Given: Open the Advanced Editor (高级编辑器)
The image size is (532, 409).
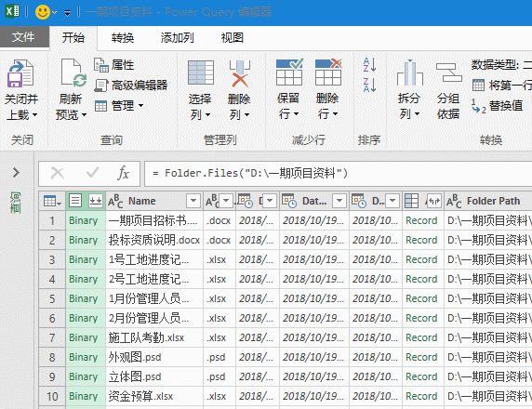Looking at the screenshot, I should [130, 86].
